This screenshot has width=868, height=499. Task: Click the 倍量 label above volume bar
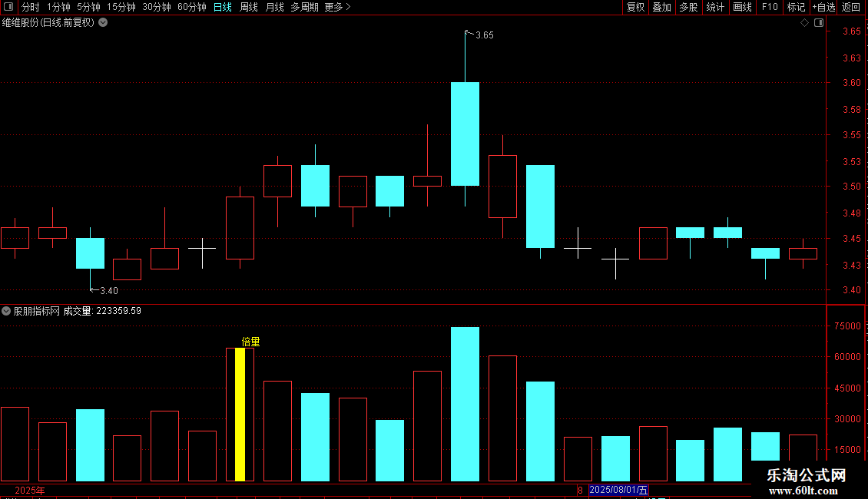click(x=250, y=342)
